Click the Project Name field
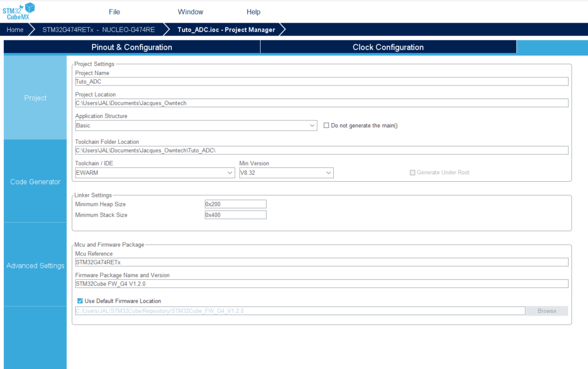588x369 pixels. pyautogui.click(x=321, y=82)
